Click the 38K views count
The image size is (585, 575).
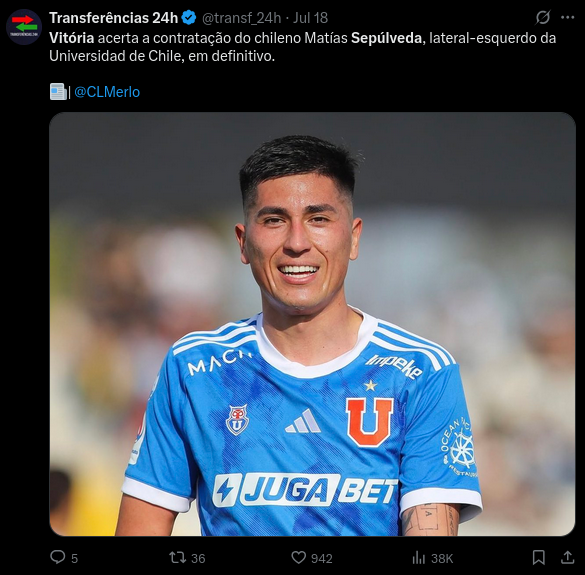coord(442,558)
